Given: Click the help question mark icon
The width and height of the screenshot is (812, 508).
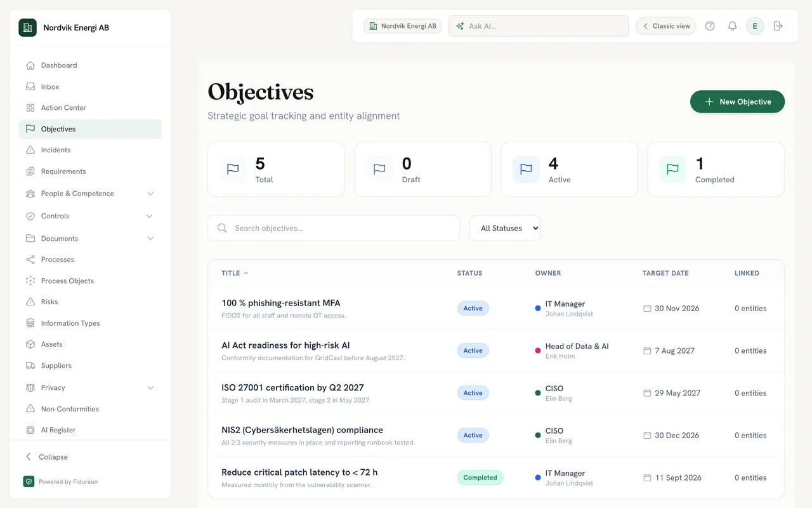Looking at the screenshot, I should click(x=710, y=26).
